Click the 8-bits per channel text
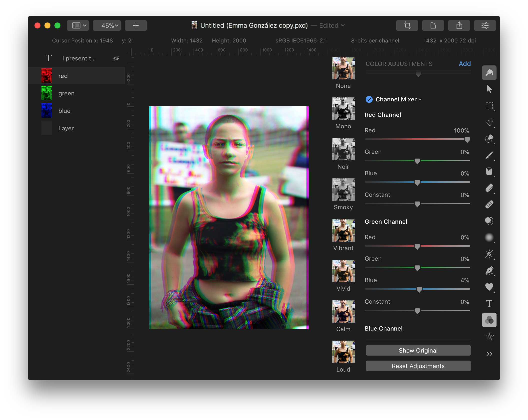 pos(375,40)
